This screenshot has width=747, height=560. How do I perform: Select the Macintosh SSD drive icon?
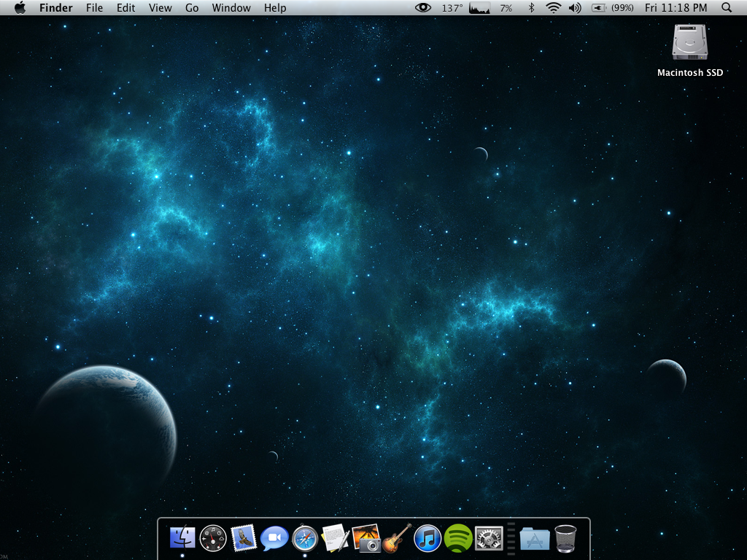click(x=690, y=42)
